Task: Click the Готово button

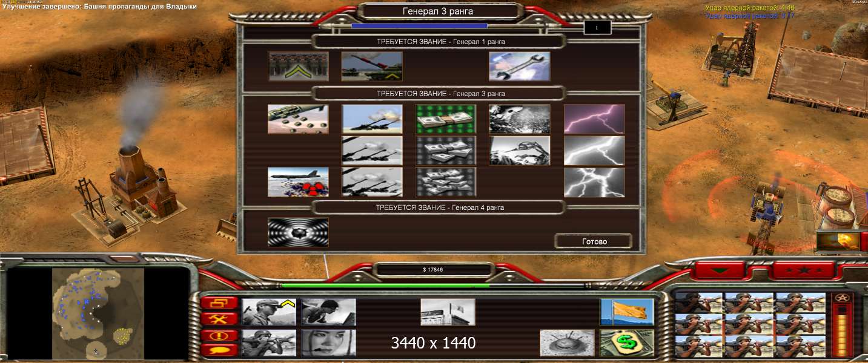Action: [x=594, y=241]
